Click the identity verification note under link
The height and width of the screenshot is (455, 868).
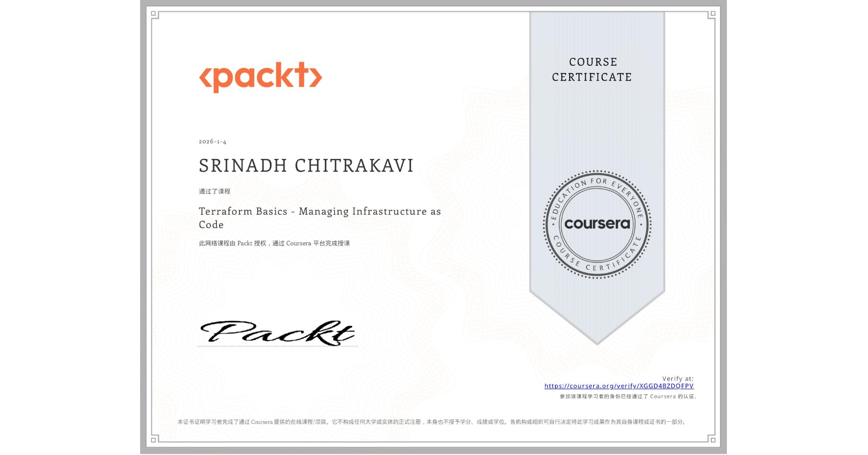coord(628,396)
